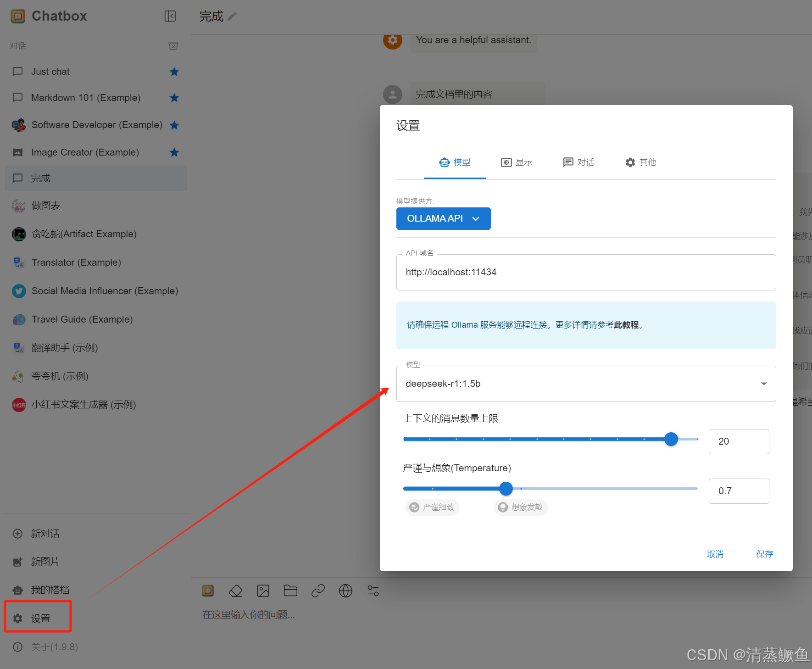The image size is (812, 669).
Task: Open Markdown 101 (Example) conversation
Action: point(95,98)
